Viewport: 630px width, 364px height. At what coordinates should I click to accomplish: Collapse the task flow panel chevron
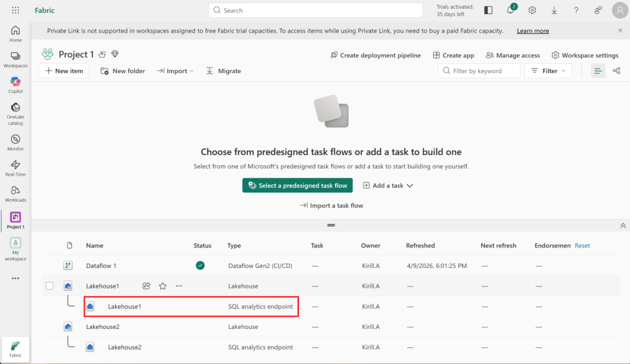pos(623,226)
